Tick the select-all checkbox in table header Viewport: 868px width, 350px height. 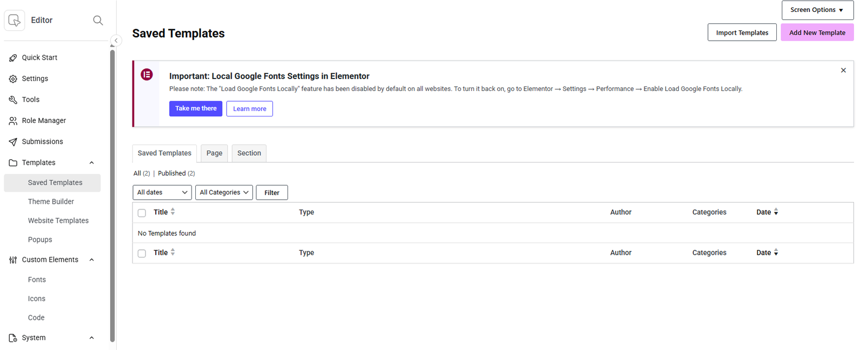(142, 213)
